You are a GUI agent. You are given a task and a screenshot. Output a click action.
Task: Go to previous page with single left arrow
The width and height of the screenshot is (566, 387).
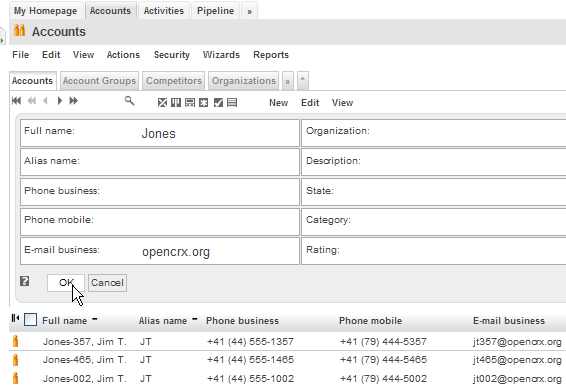tap(45, 101)
